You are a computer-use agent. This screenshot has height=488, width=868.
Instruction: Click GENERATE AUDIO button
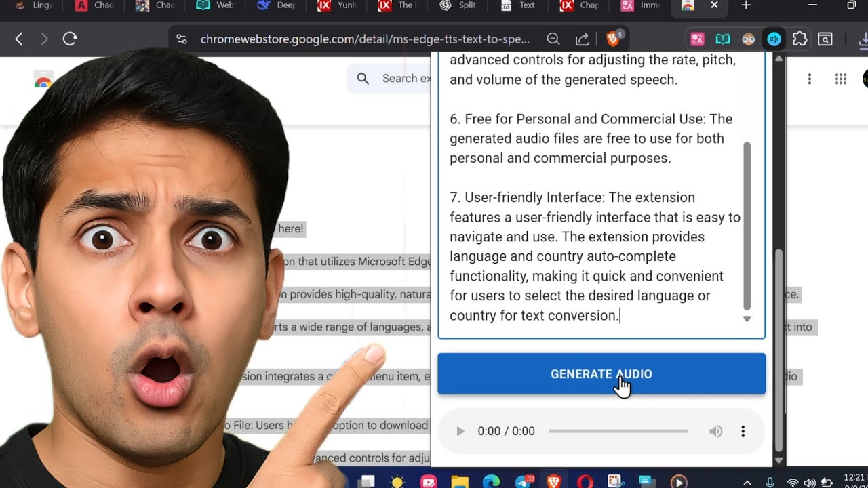point(601,374)
